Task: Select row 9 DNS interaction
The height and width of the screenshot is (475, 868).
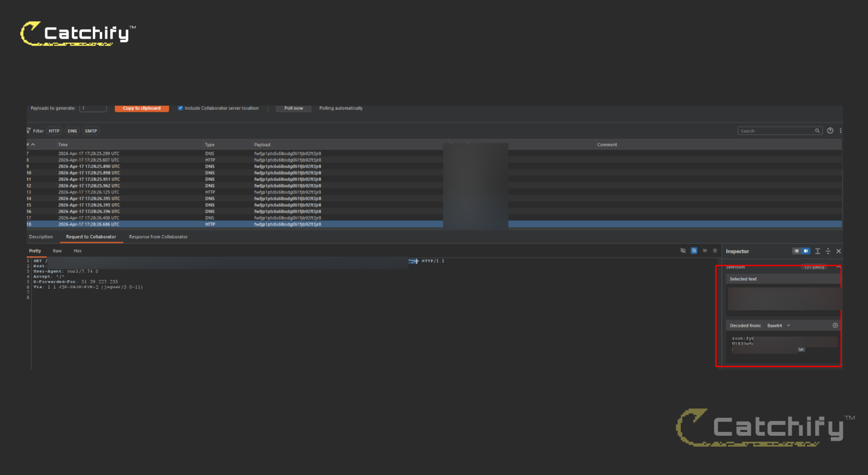Action: point(434,166)
